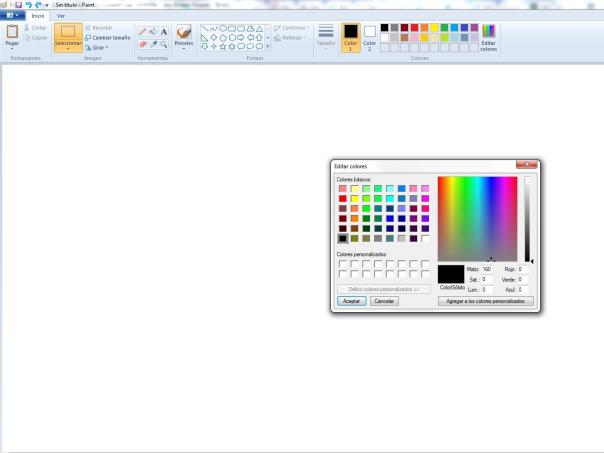Click the Cambiar tamaño resize icon
This screenshot has height=453, width=604.
click(88, 37)
